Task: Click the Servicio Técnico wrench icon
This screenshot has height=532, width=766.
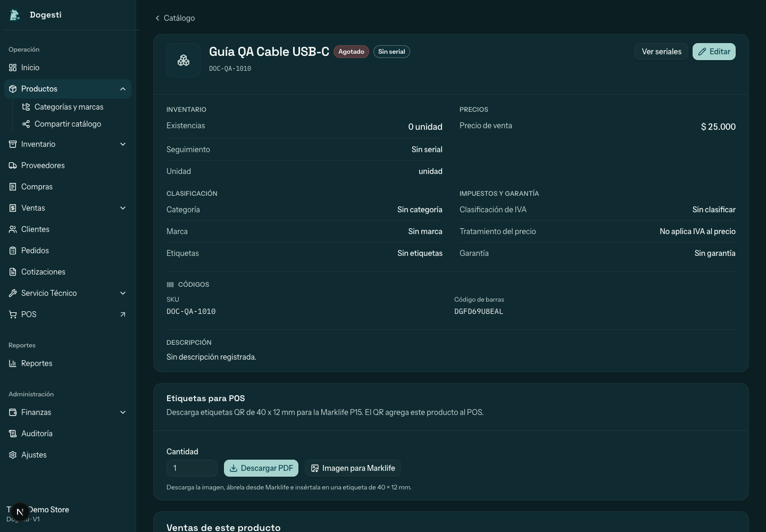Action: coord(13,293)
